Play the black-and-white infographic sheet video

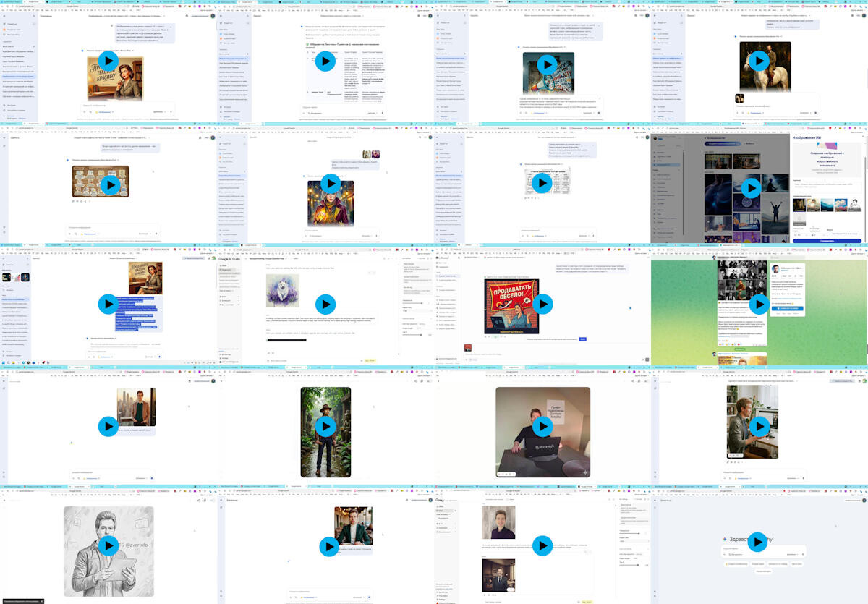click(x=542, y=184)
